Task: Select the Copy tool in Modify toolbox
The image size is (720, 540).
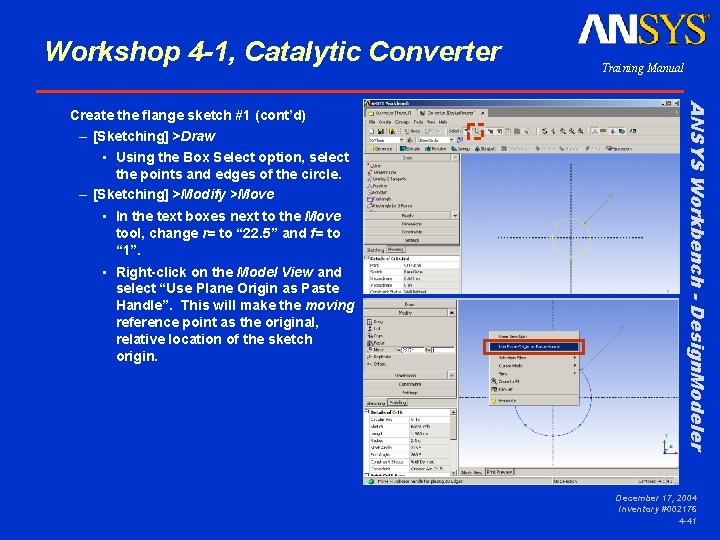Action: pyautogui.click(x=376, y=336)
